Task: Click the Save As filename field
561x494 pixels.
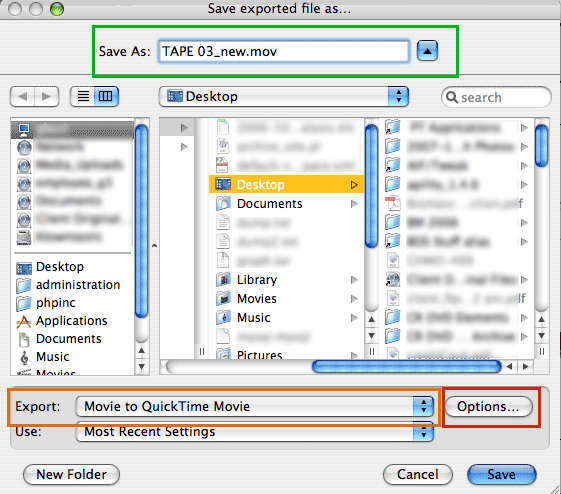Action: (x=283, y=52)
